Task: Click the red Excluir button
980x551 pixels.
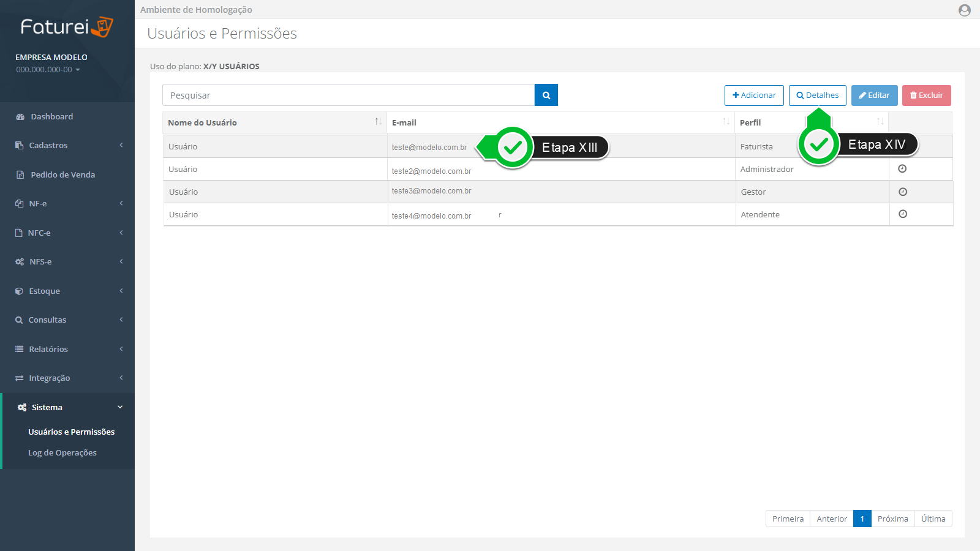Action: [x=926, y=96]
